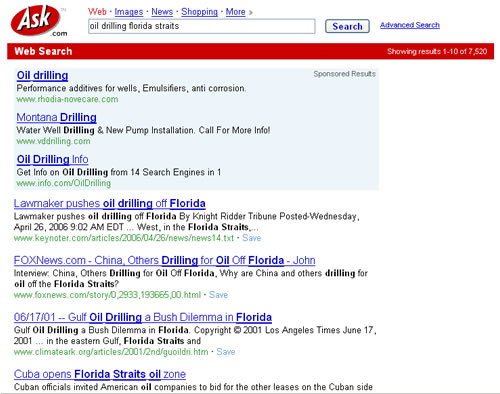500x394 pixels.
Task: Open the sponsored 'Oil drilling' link
Action: pyautogui.click(x=42, y=75)
